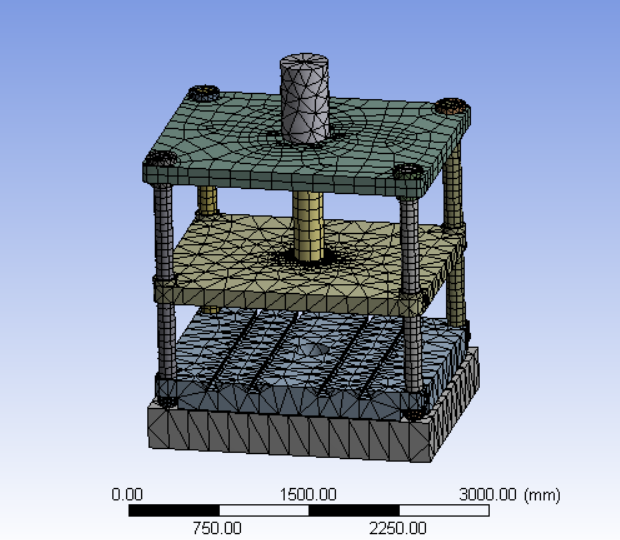Select the yellow middle plate body
This screenshot has height=540, width=620.
coord(308,265)
